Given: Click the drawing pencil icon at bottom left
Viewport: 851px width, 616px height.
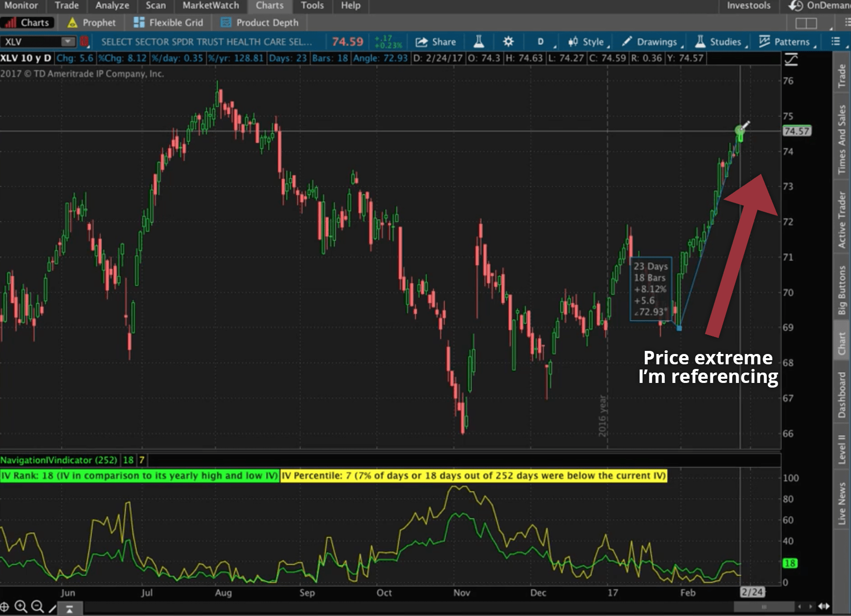Looking at the screenshot, I should 52,608.
